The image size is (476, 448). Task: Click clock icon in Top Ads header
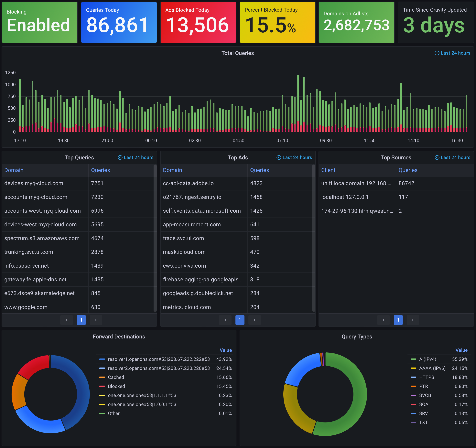tap(279, 157)
